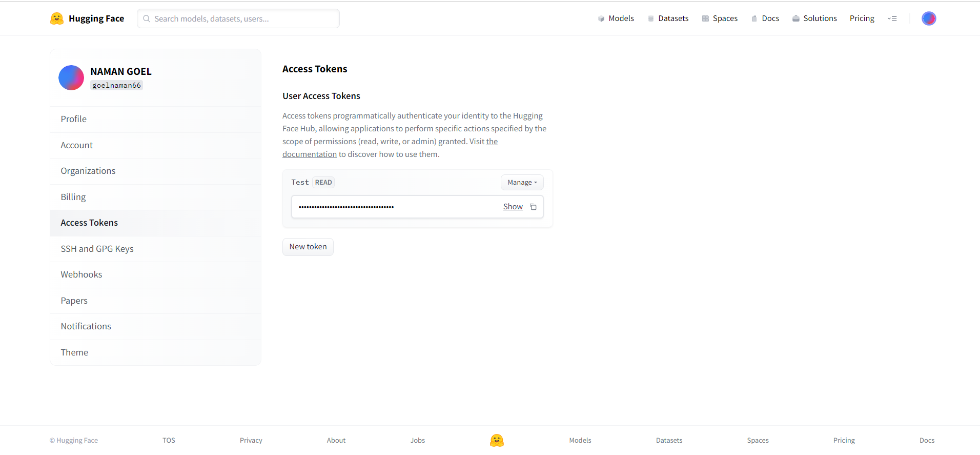Open Privacy link in footer
980x455 pixels.
point(251,440)
